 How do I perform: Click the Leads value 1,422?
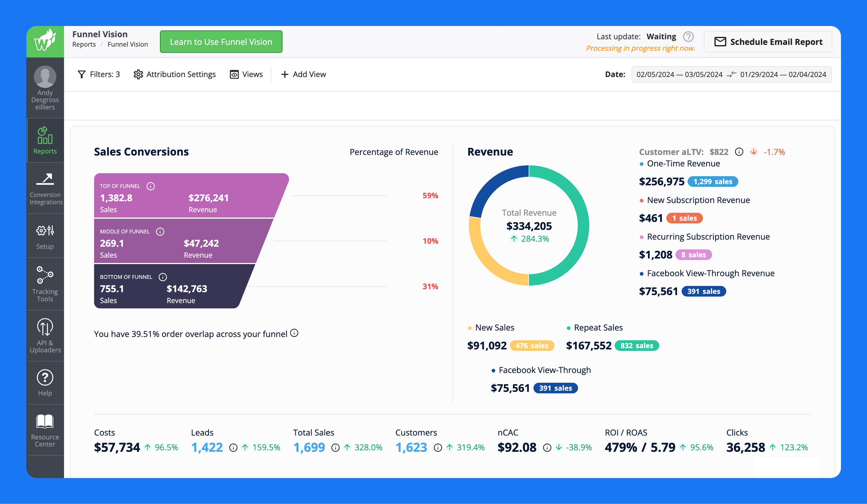point(207,447)
